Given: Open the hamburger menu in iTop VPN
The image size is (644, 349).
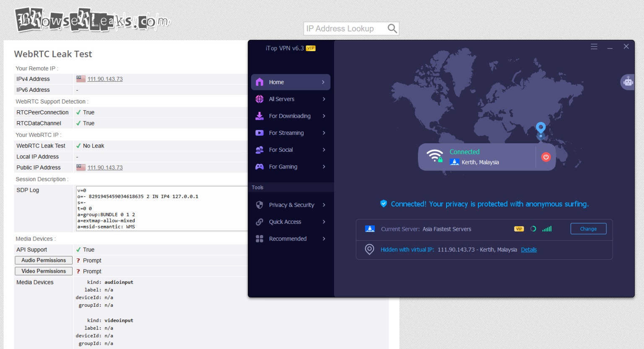Looking at the screenshot, I should 594,47.
